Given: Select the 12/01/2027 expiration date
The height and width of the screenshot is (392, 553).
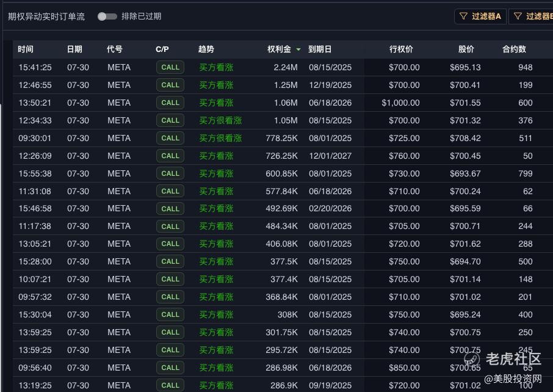Looking at the screenshot, I should [330, 156].
